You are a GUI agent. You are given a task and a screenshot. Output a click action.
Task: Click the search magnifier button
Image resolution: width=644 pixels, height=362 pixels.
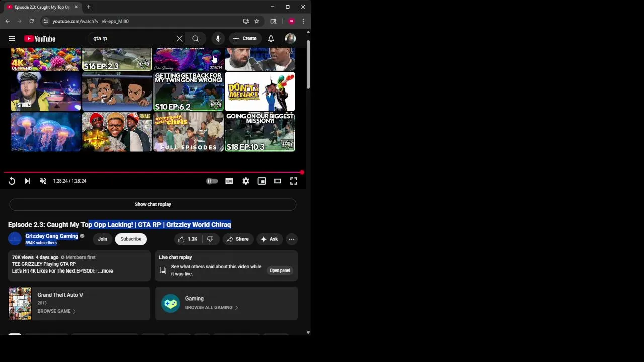pyautogui.click(x=196, y=39)
